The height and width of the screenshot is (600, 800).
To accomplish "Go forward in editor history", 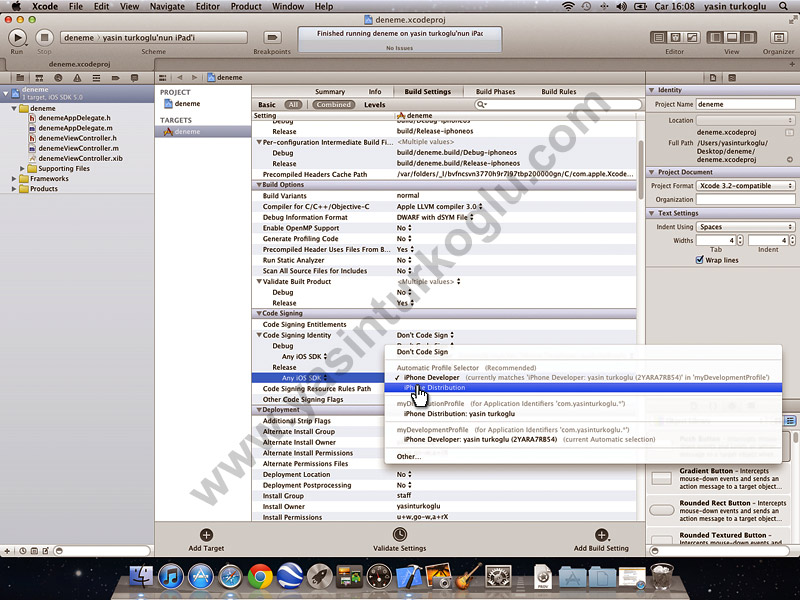I will (x=194, y=78).
